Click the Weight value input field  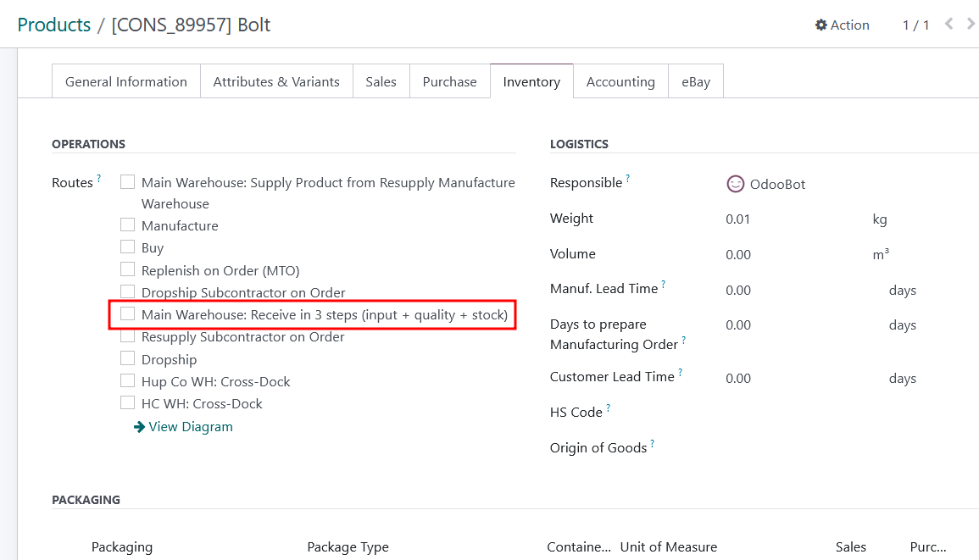coord(788,219)
